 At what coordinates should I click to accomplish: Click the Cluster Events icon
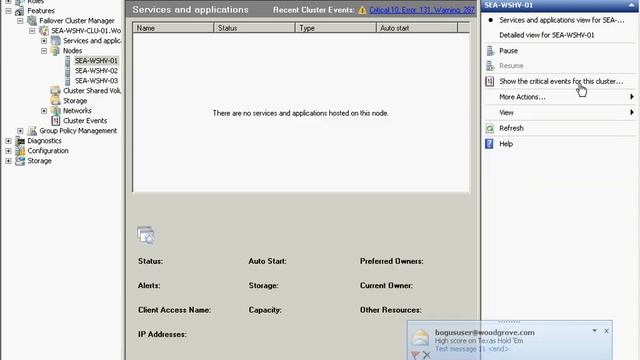[56, 120]
